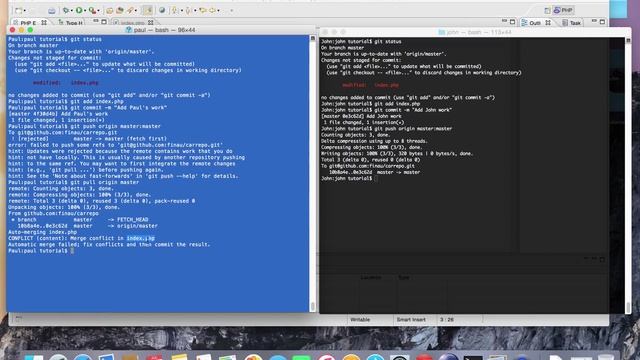
Task: Click the '[rejected] master -> master' line
Action: 87,138
